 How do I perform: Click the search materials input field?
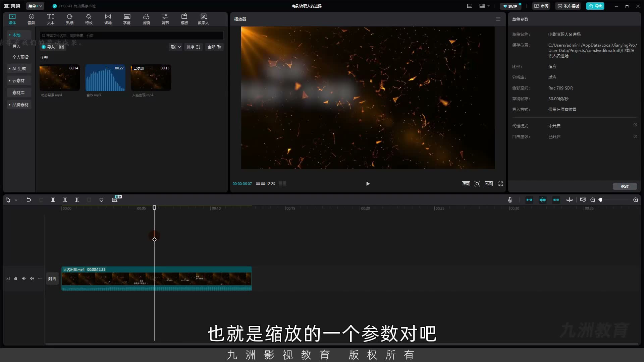point(131,36)
